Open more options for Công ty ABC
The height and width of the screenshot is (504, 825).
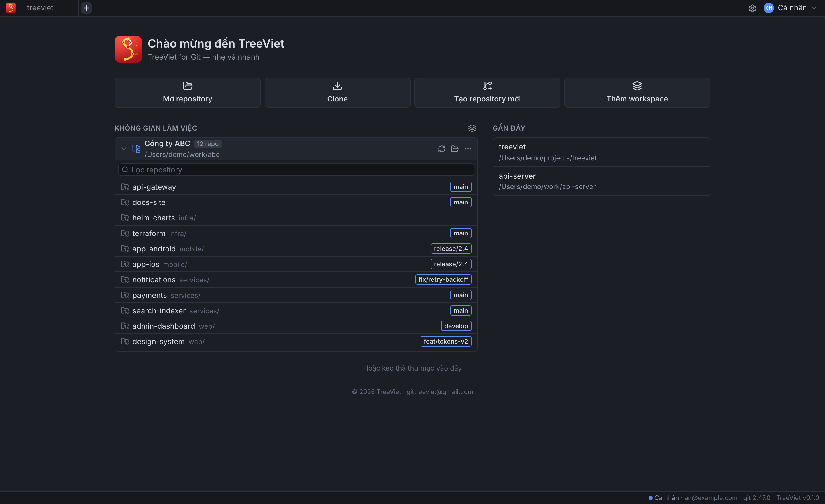(468, 149)
